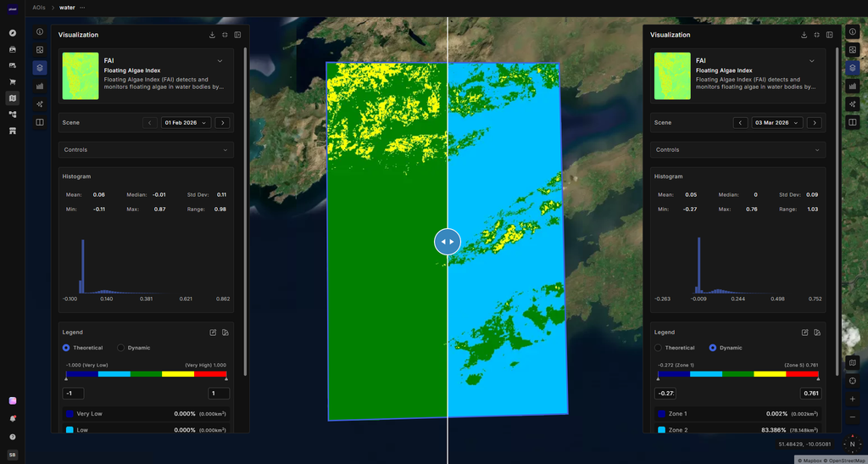Reset map orientation with the N compass
The width and height of the screenshot is (868, 464).
click(x=852, y=444)
